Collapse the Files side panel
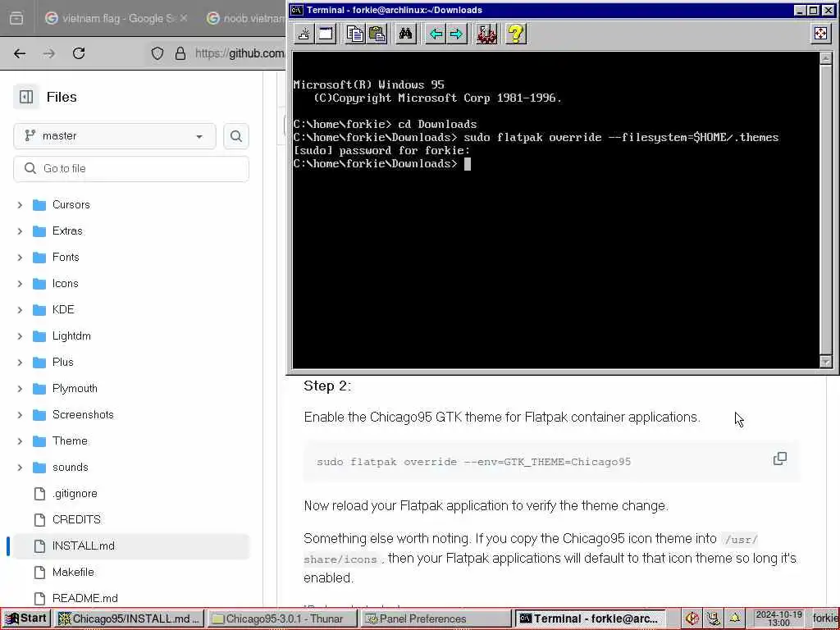This screenshot has height=630, width=840. tap(25, 97)
